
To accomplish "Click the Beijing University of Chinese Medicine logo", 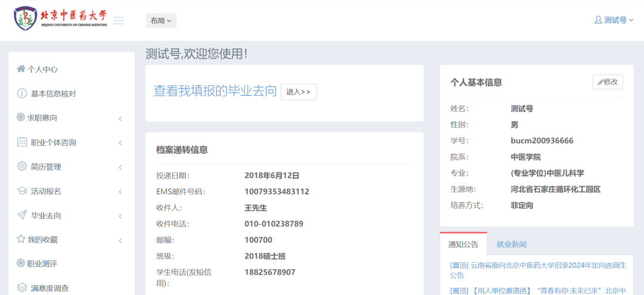I will click(x=60, y=19).
